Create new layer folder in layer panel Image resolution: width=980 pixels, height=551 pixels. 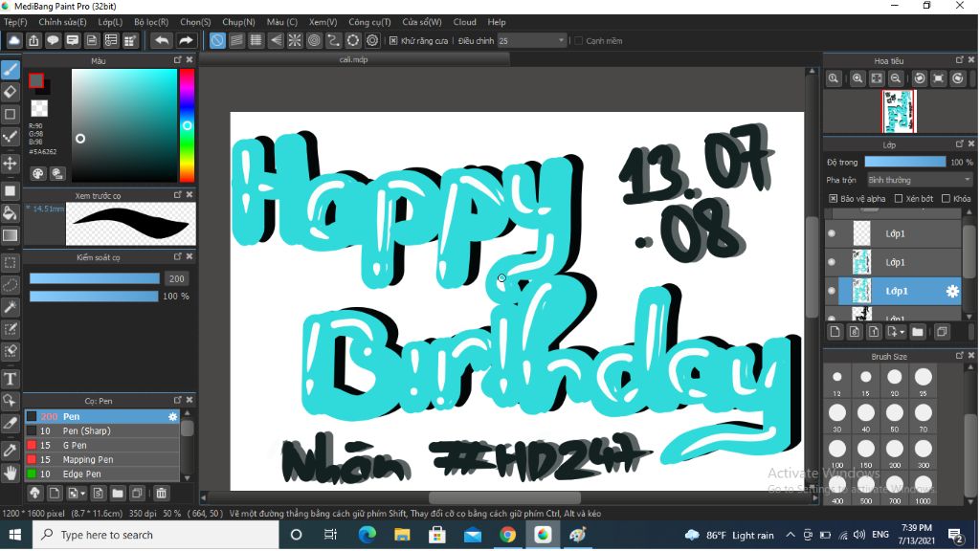[918, 332]
